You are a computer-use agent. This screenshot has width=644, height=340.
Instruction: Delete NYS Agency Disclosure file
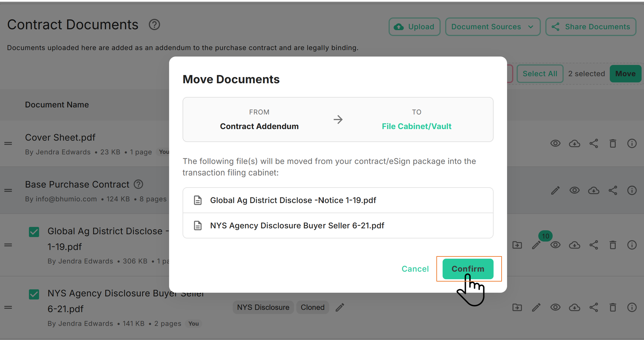click(613, 307)
